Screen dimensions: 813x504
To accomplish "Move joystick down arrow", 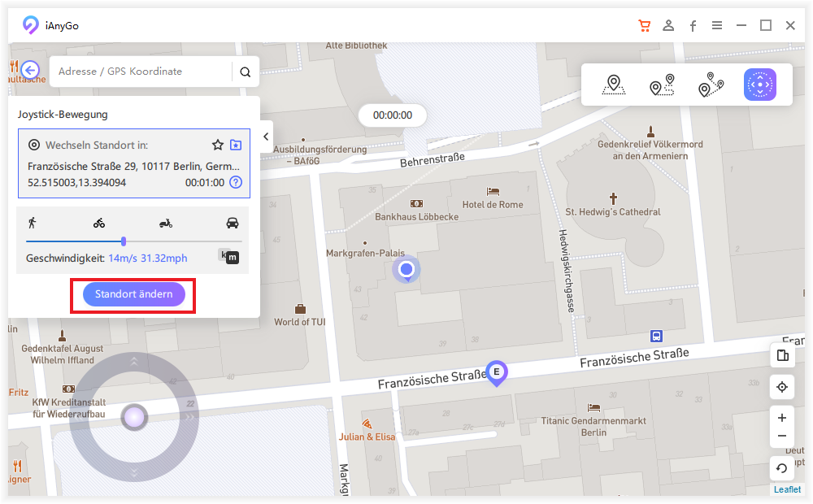I will [134, 472].
